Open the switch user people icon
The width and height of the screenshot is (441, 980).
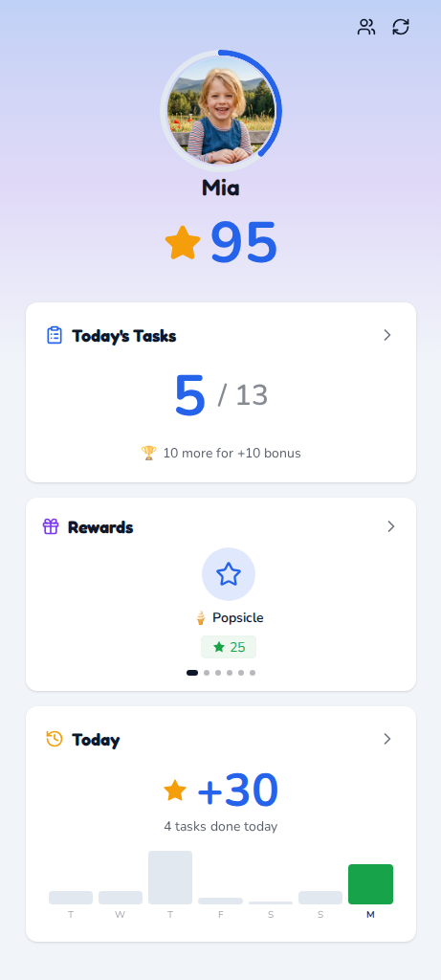(366, 27)
